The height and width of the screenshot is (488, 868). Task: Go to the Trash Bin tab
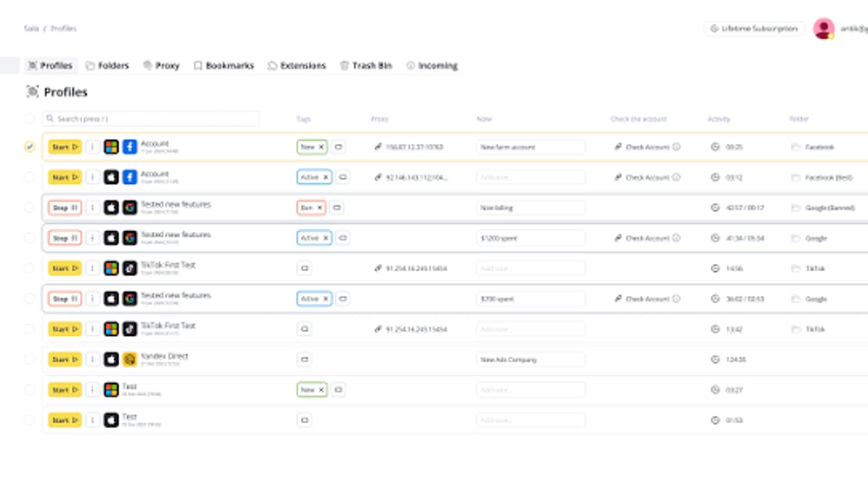[366, 66]
